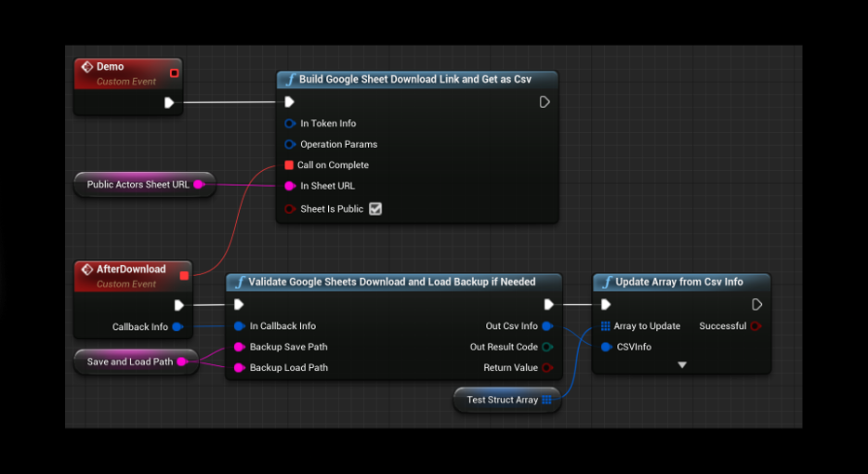Expand the Update Array from Csv Info node
868x474 pixels.
(682, 365)
